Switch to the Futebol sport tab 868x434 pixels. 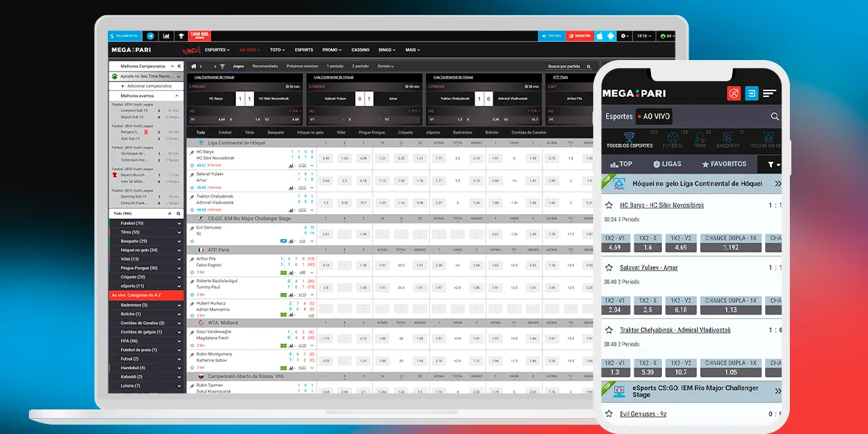[x=225, y=132]
